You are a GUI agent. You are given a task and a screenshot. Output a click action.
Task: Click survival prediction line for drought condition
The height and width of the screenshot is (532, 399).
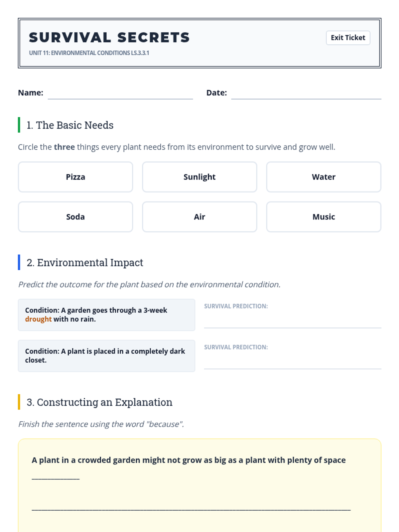click(x=292, y=323)
